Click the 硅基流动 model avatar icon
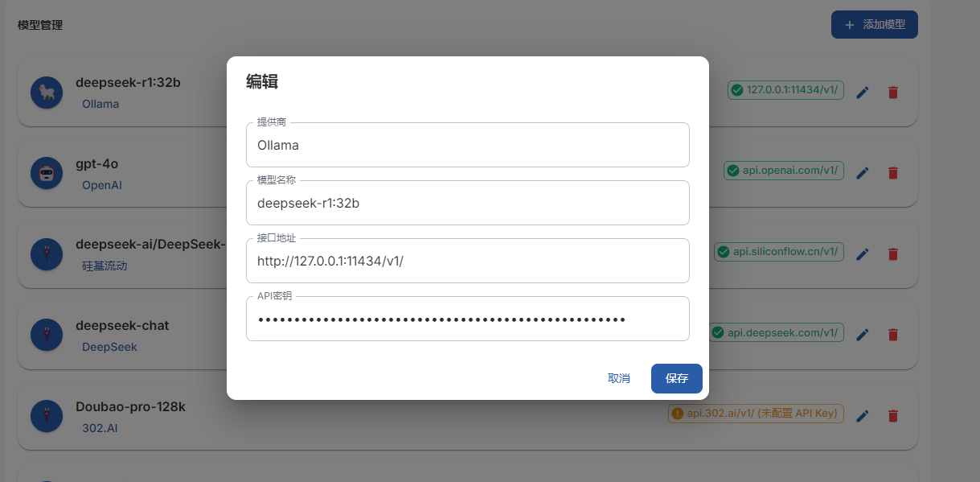 [x=47, y=254]
